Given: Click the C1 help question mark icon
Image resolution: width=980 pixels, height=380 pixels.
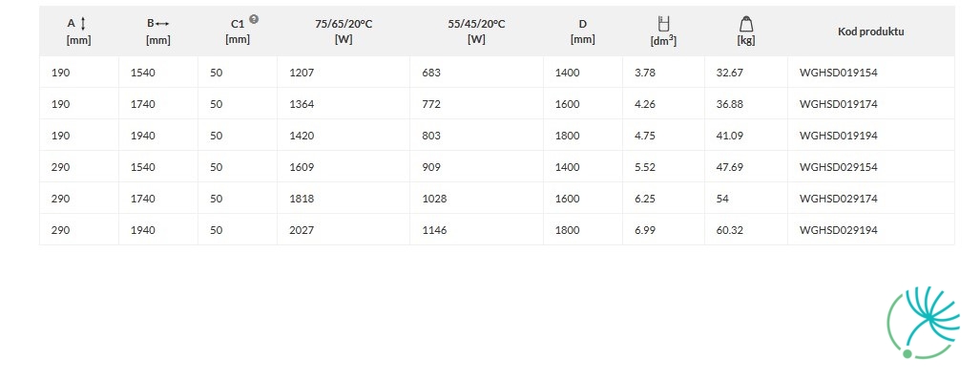Looking at the screenshot, I should pos(254,19).
